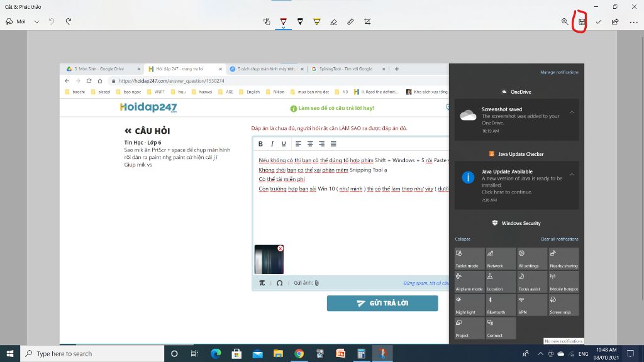Open File Explorer from the taskbar

point(278,353)
